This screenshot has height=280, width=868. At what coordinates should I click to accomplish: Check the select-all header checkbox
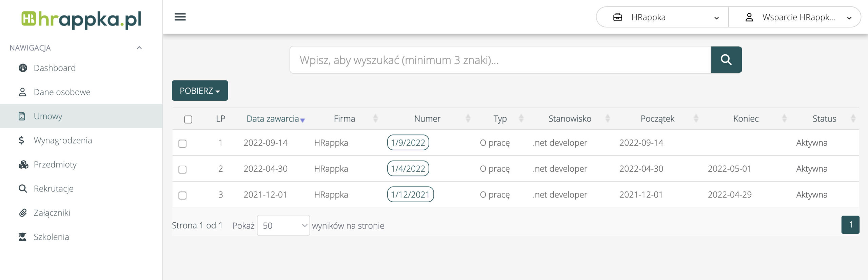(188, 119)
